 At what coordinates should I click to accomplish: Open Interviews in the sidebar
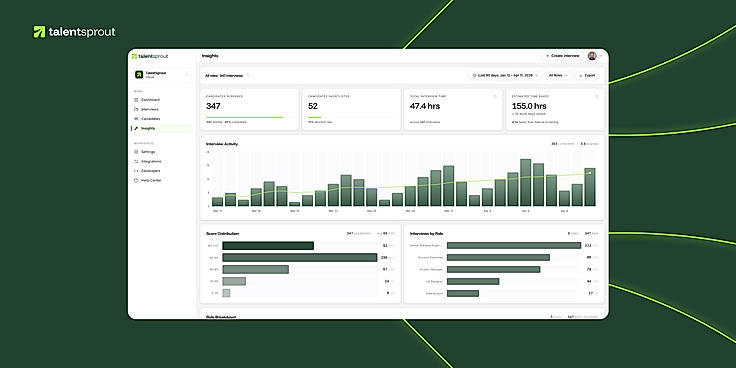click(162, 109)
